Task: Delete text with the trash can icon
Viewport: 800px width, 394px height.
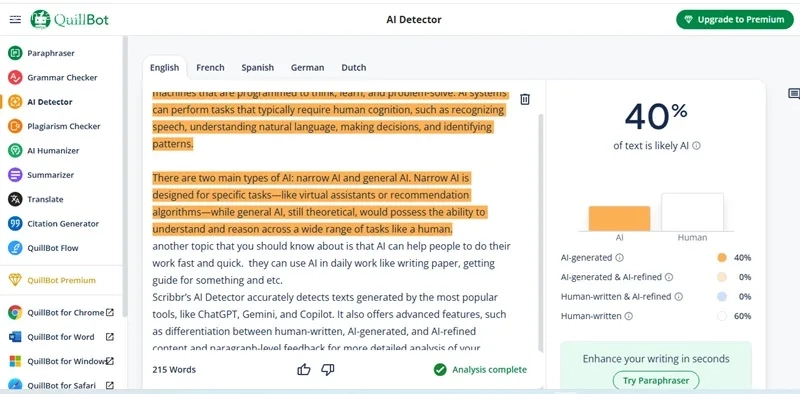Action: point(524,99)
